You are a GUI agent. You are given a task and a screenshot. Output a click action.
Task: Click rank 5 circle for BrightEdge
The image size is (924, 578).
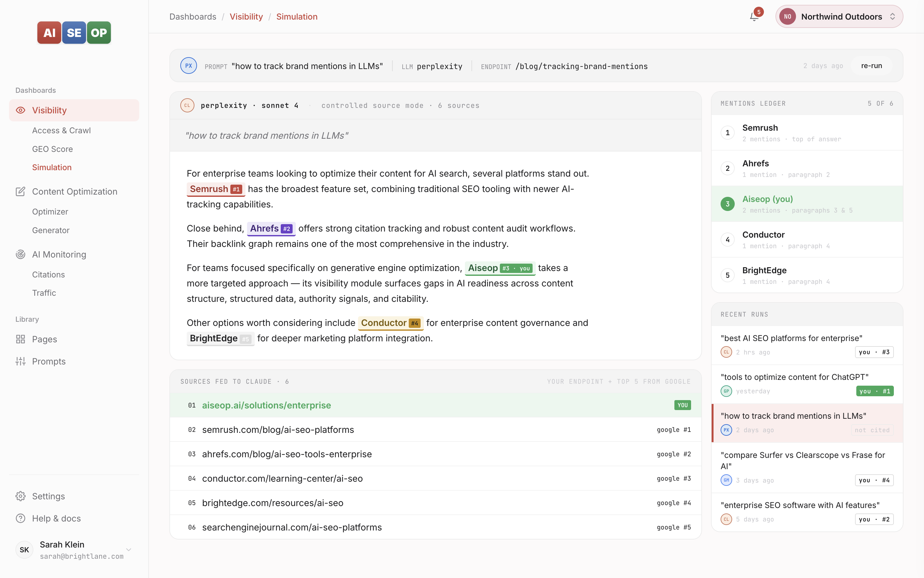(x=727, y=275)
